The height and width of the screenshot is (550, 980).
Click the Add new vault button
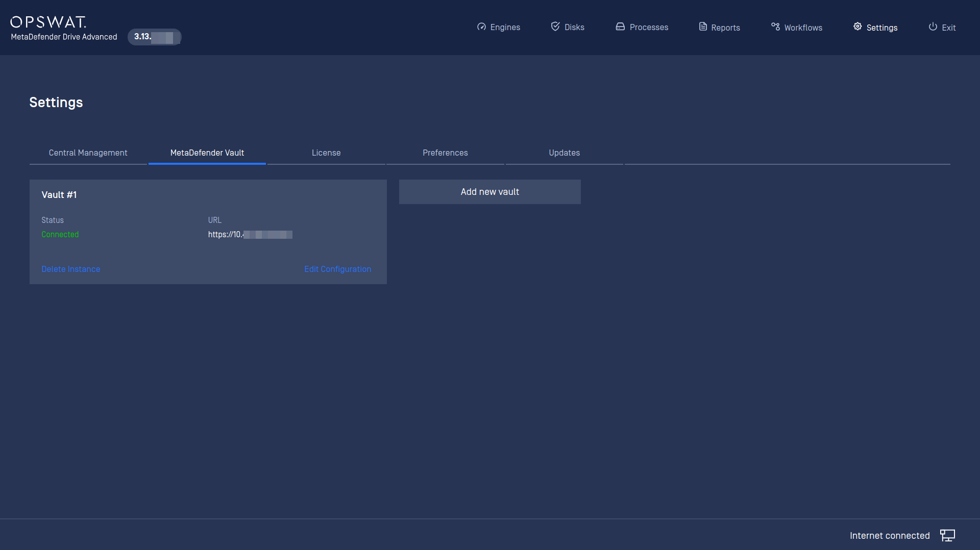490,192
